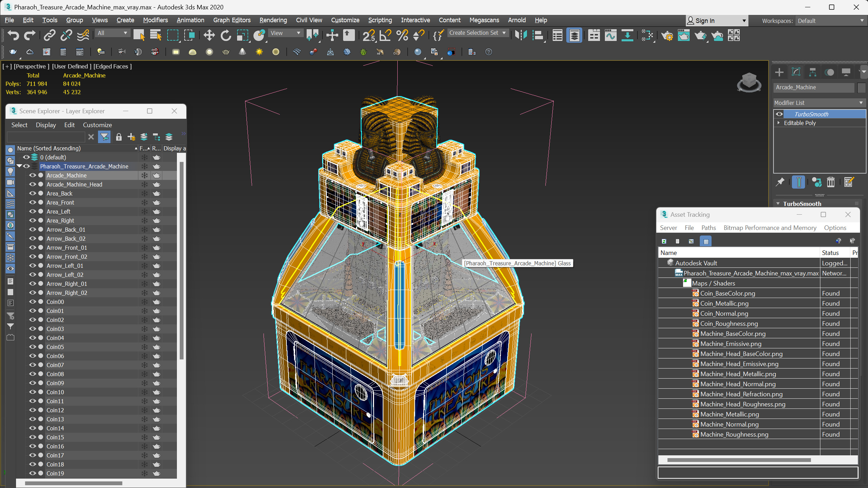Image resolution: width=868 pixels, height=488 pixels.
Task: Open the Hierarchy tab in command panel
Action: (813, 72)
